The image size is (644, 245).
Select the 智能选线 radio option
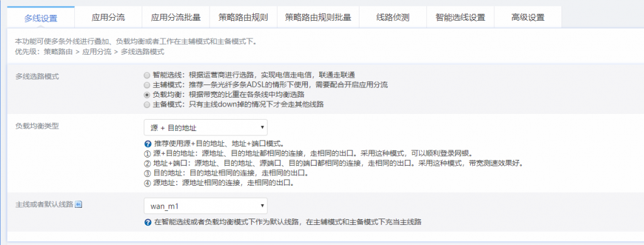(x=147, y=75)
